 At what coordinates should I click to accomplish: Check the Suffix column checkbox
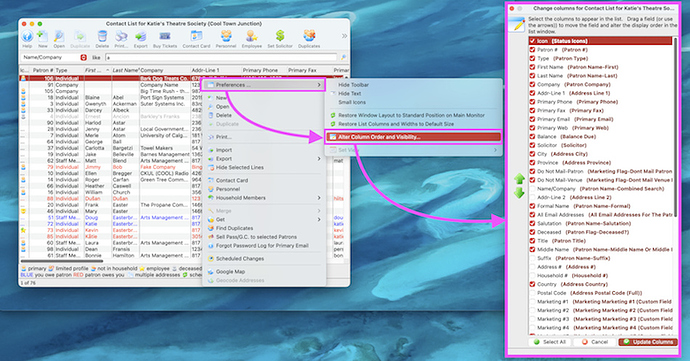[532, 258]
